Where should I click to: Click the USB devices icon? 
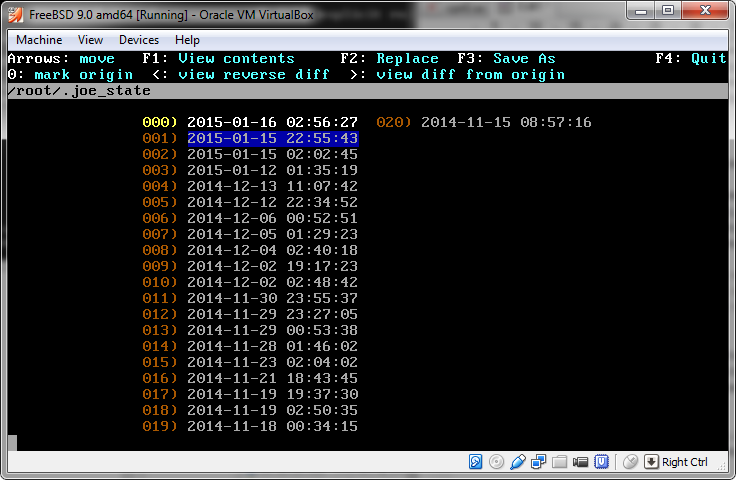pyautogui.click(x=518, y=462)
